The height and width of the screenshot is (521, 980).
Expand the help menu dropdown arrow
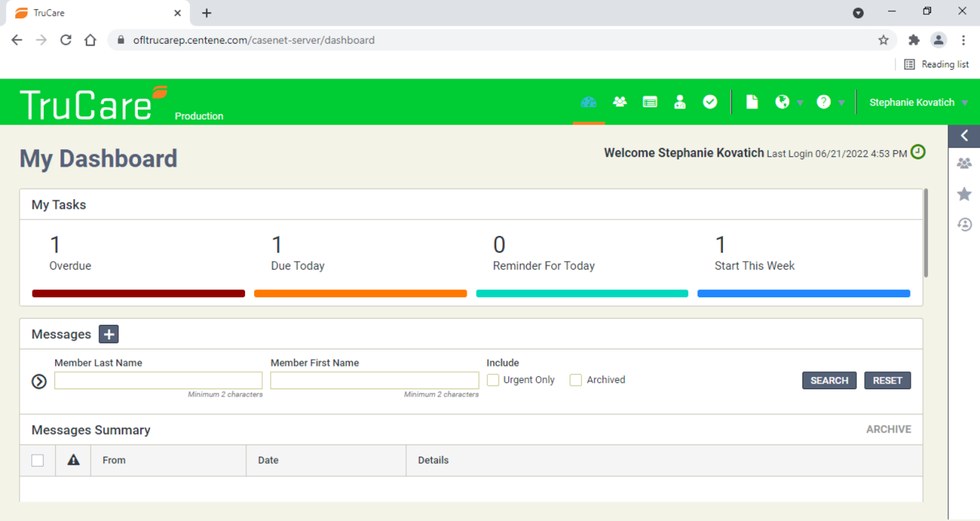pyautogui.click(x=842, y=103)
